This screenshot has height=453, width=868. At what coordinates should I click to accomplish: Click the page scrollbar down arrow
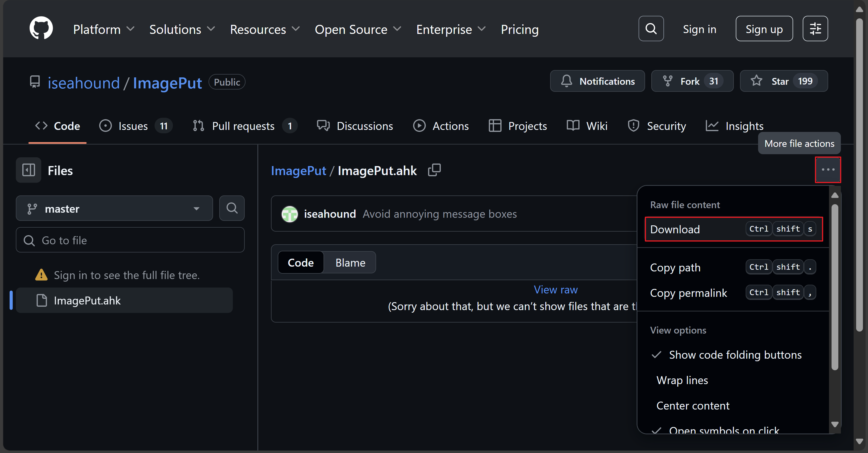(859, 441)
